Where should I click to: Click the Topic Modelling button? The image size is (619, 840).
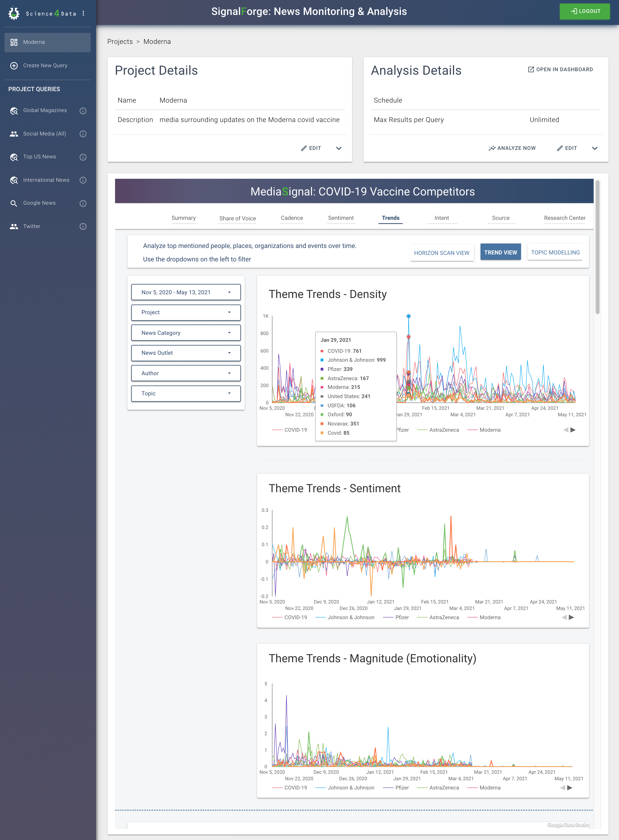pyautogui.click(x=555, y=252)
